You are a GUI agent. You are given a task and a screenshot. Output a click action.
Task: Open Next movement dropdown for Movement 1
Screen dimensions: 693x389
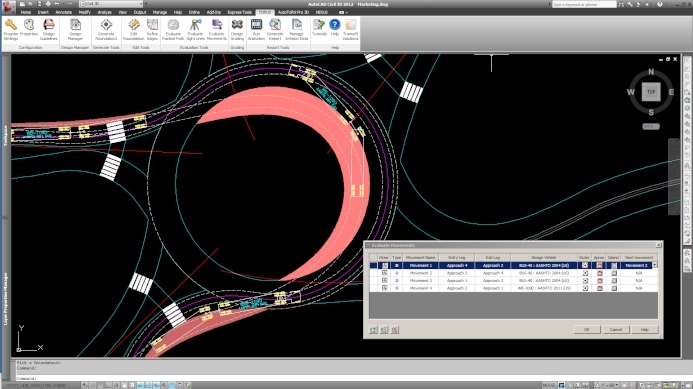pos(655,265)
